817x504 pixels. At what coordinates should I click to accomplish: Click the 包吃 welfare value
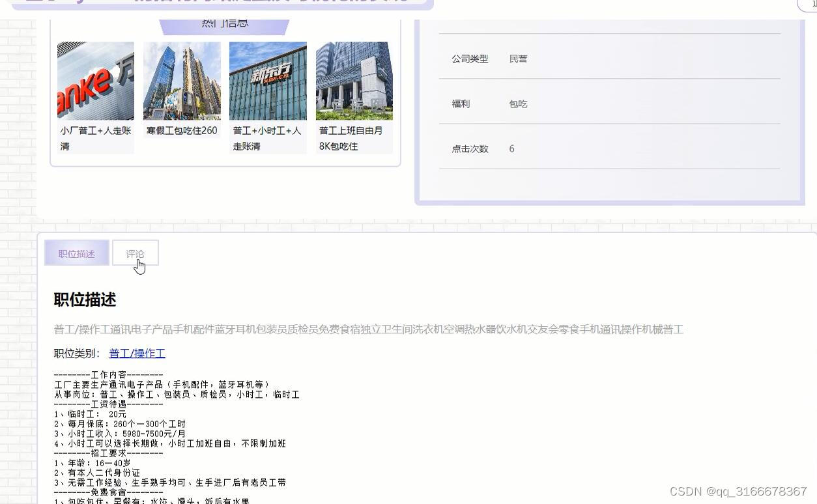pyautogui.click(x=518, y=104)
